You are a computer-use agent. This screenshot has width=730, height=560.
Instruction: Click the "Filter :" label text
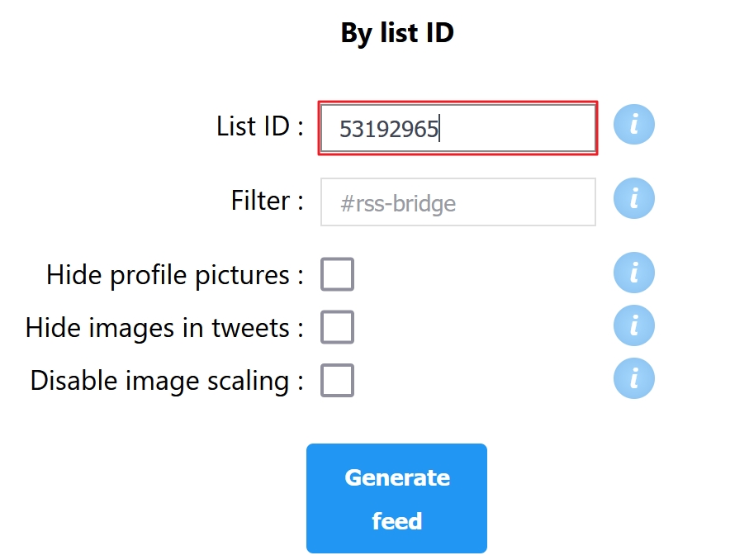click(268, 201)
